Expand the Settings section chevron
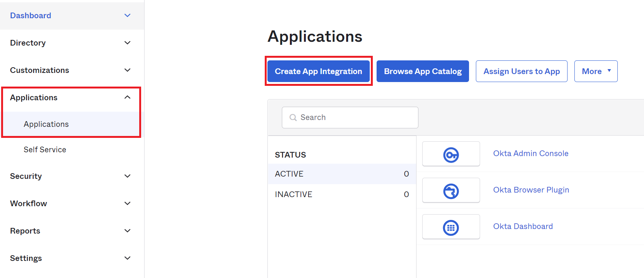 click(x=127, y=258)
